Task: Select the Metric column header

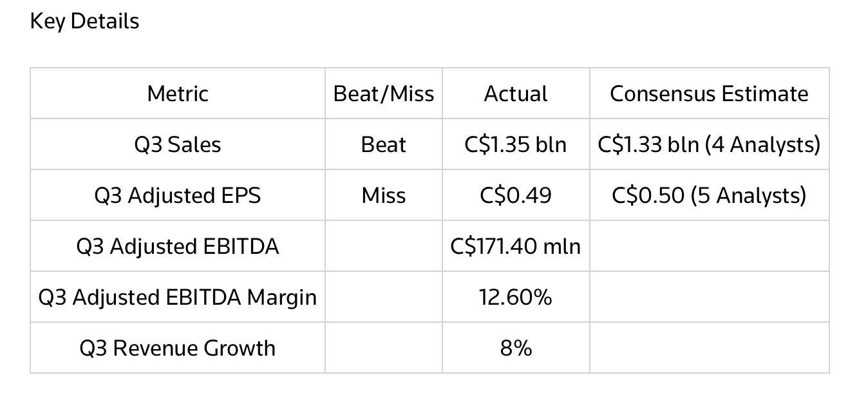Action: (178, 94)
